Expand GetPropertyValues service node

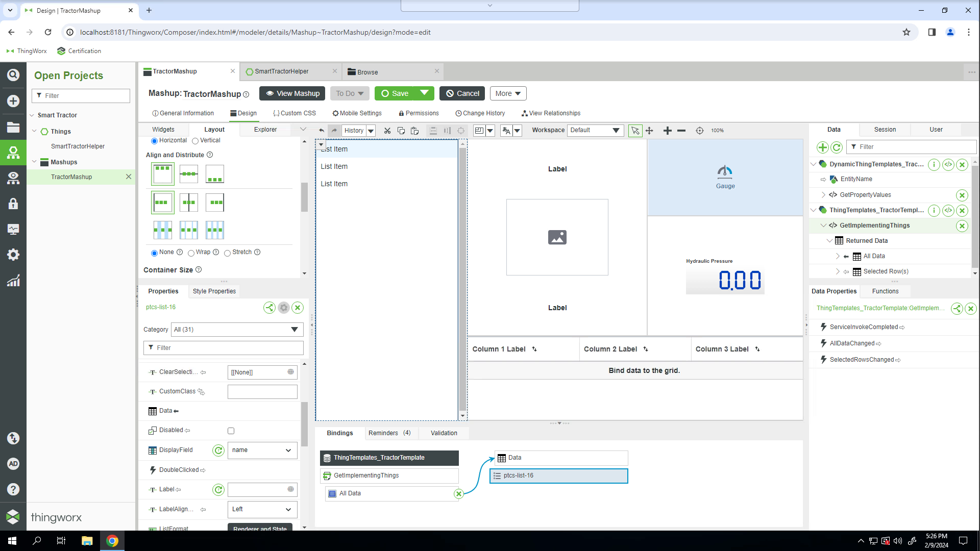click(x=823, y=195)
